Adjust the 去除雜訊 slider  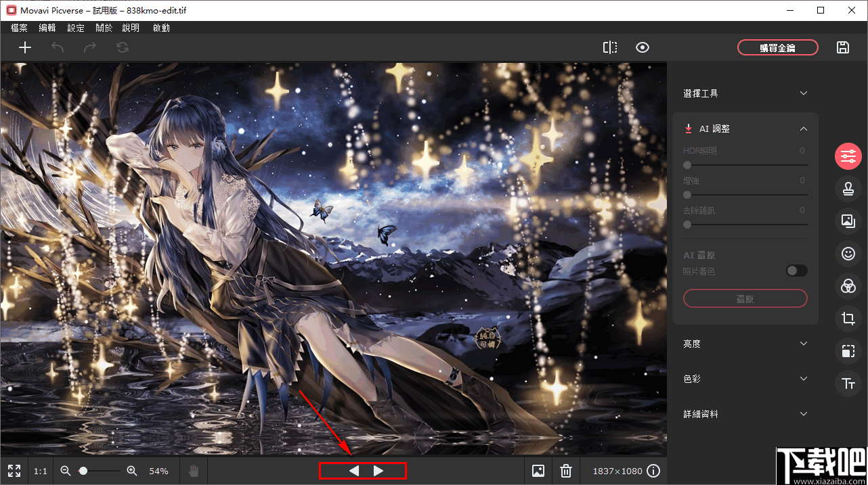tap(745, 224)
